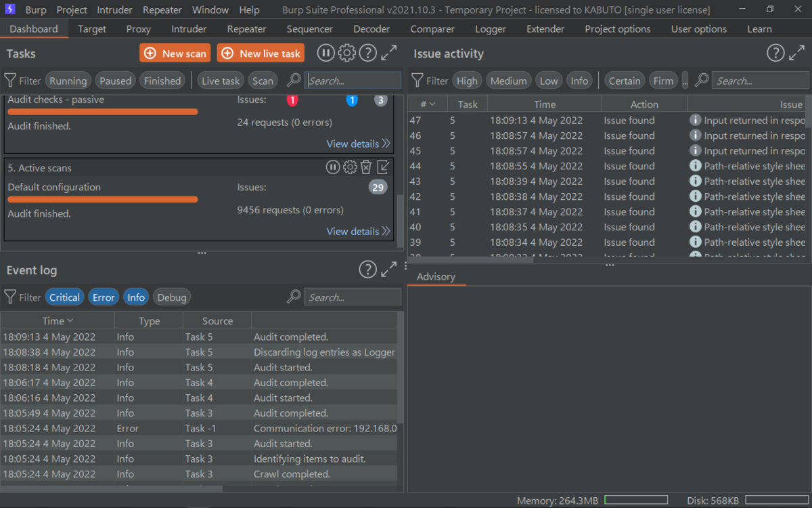Start a New scan
Viewport: 812px width, 508px height.
click(x=175, y=54)
